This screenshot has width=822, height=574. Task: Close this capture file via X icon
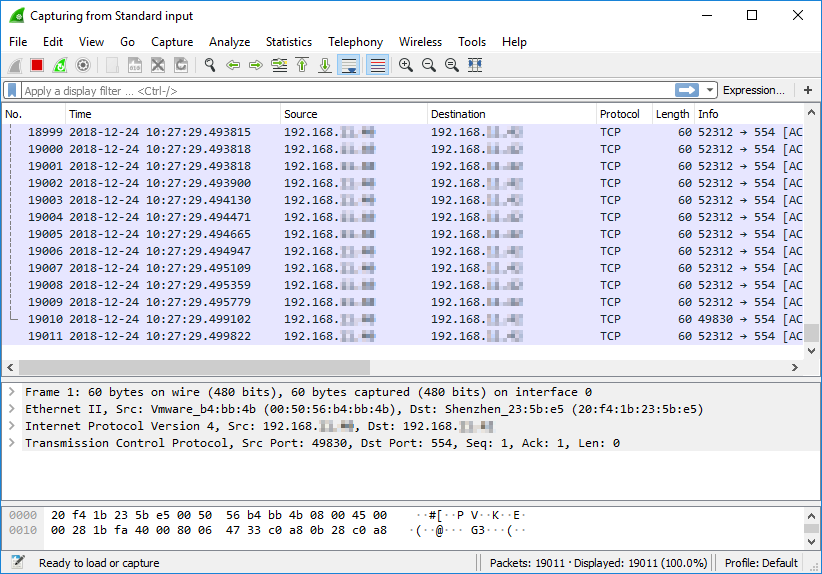pyautogui.click(x=158, y=66)
